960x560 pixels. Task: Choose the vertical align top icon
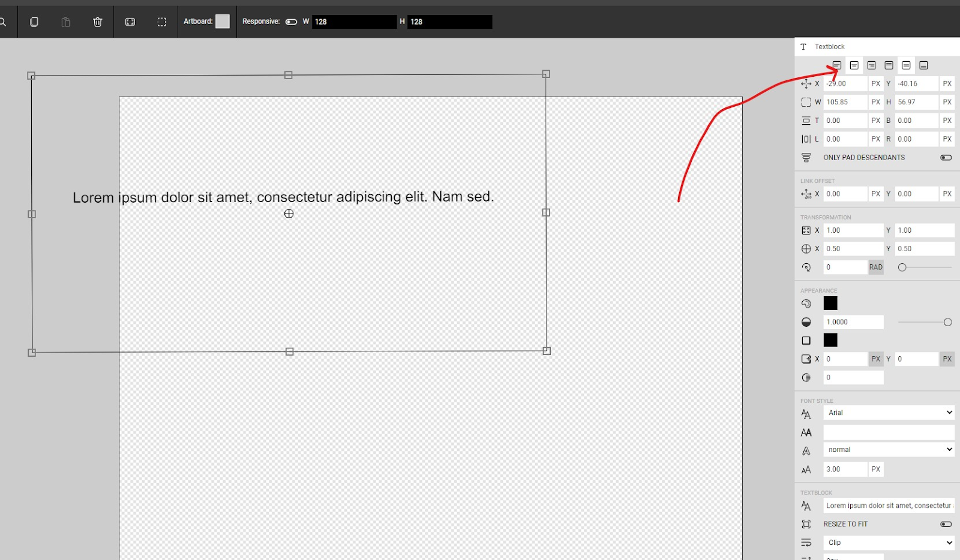tap(889, 65)
